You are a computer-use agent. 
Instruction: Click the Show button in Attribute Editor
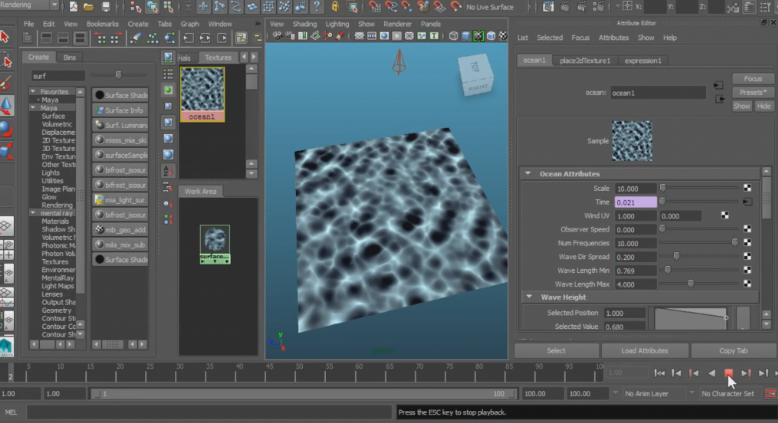(742, 106)
